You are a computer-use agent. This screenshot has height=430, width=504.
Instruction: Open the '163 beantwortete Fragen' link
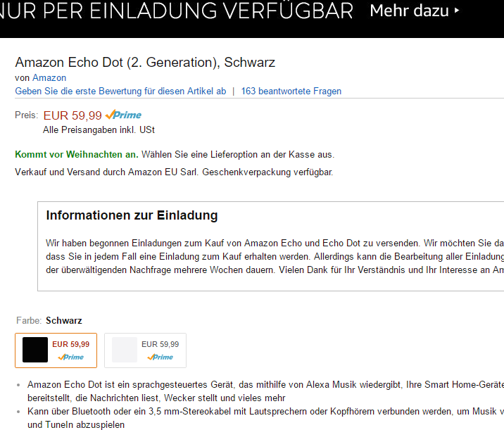point(291,91)
